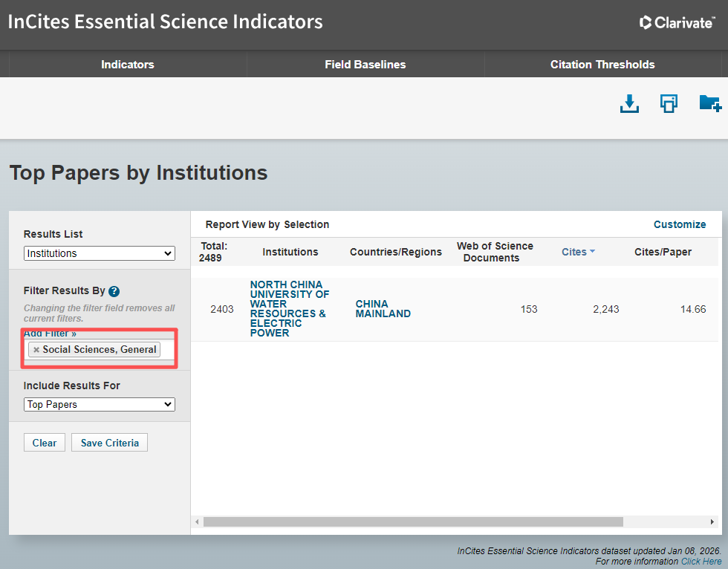Image resolution: width=728 pixels, height=569 pixels.
Task: Remove the Social Sciences, General filter tag
Action: (36, 350)
